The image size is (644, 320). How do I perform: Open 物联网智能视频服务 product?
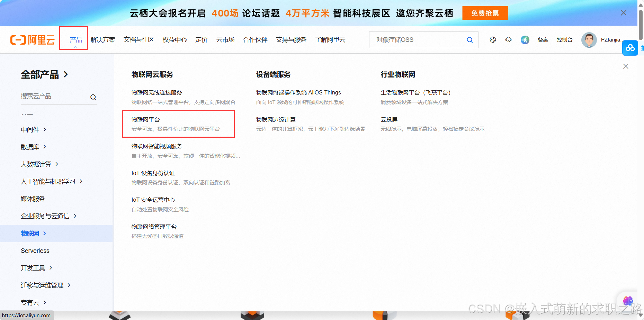point(157,146)
